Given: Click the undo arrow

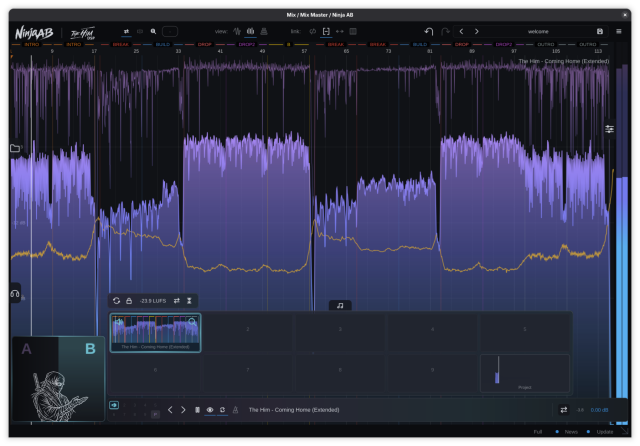Looking at the screenshot, I should point(429,31).
